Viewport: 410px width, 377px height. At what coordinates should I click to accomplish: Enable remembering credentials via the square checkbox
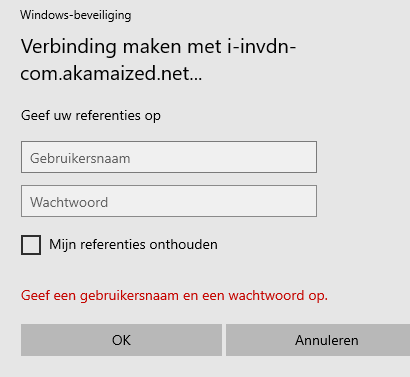[31, 245]
